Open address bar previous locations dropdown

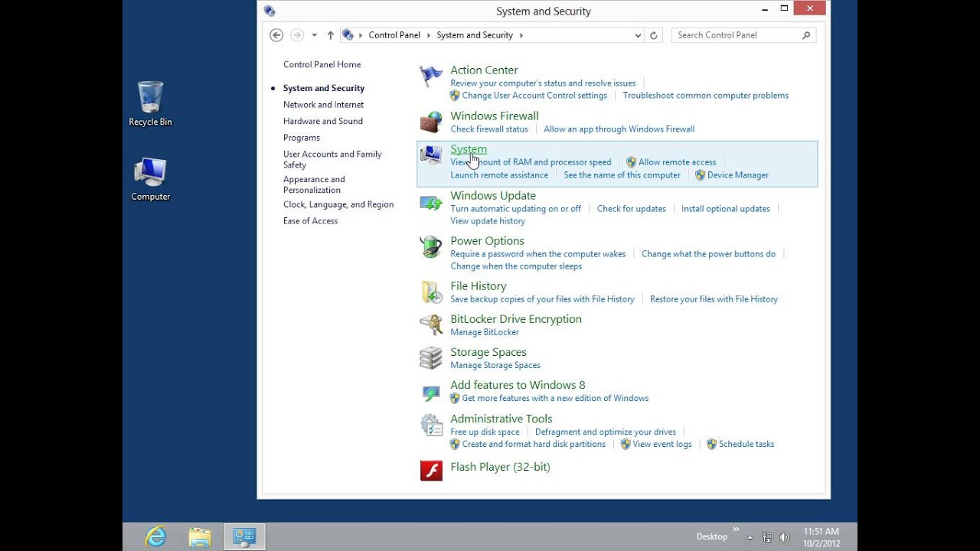click(638, 35)
